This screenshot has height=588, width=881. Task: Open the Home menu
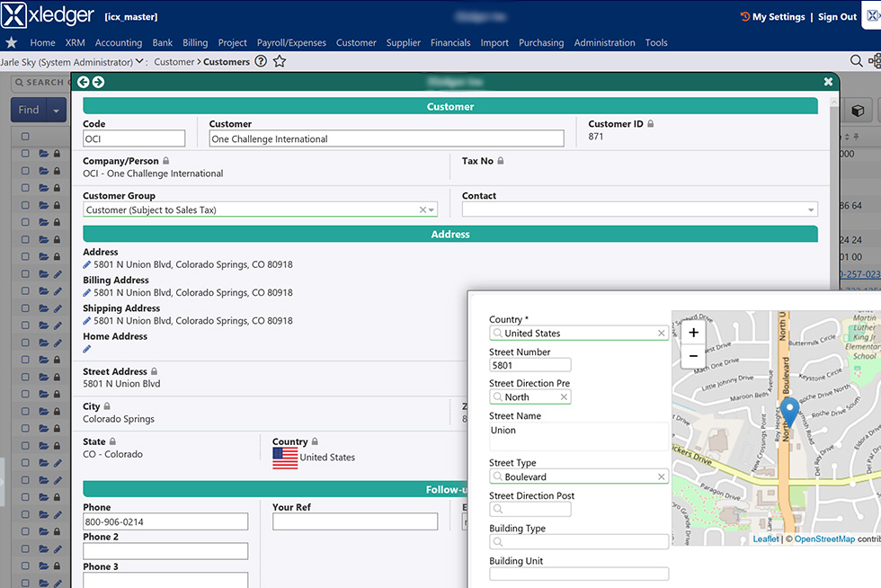point(43,43)
